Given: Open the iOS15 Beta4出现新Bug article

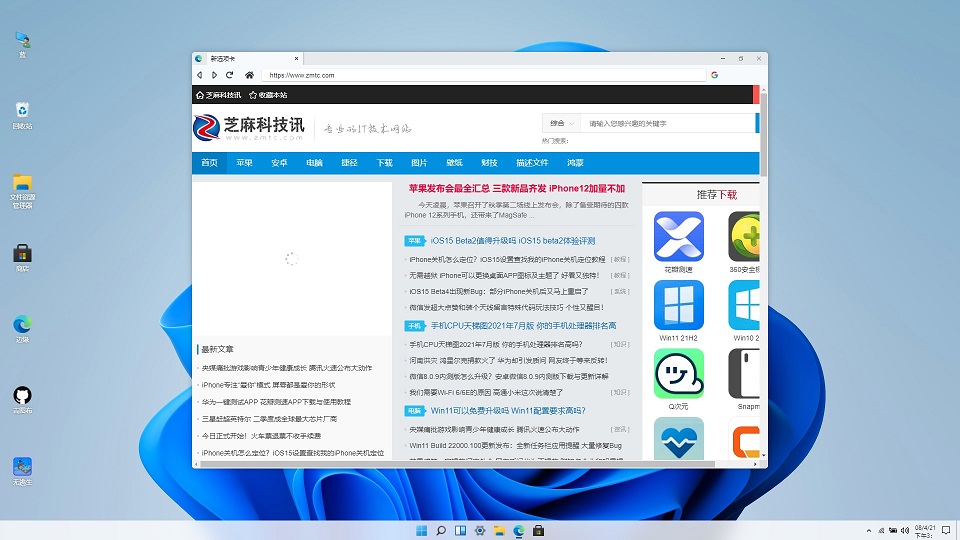Looking at the screenshot, I should click(499, 291).
